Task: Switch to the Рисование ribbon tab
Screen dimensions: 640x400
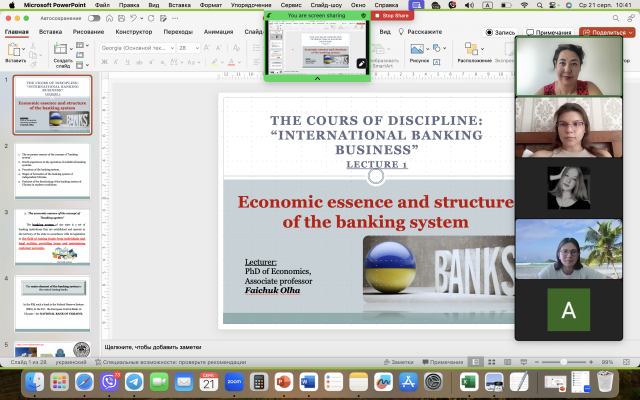Action: click(x=88, y=32)
